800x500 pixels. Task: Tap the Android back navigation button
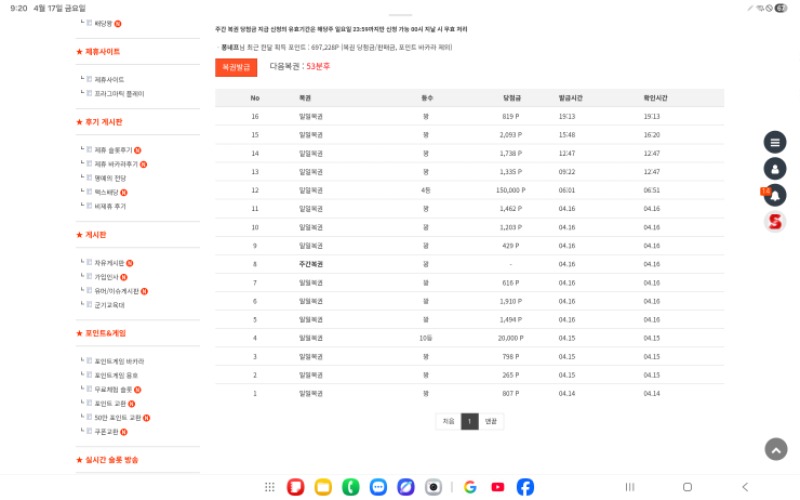tap(744, 487)
